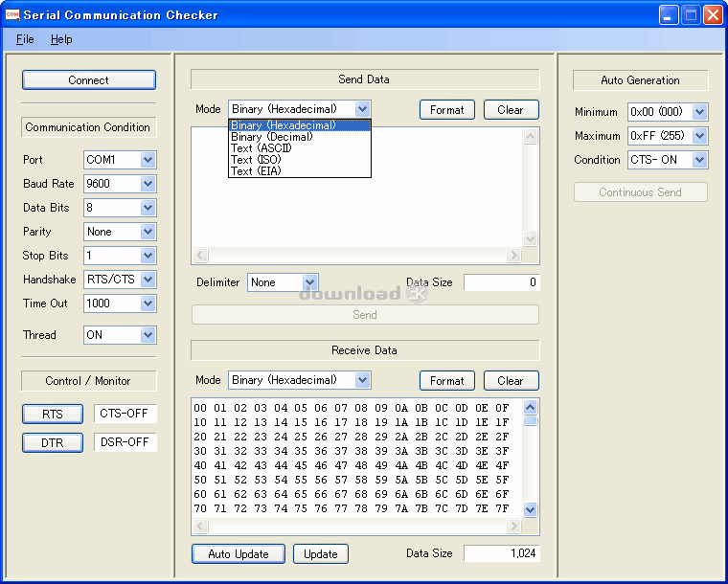The height and width of the screenshot is (584, 728).
Task: Open the Parity dropdown set to None
Action: [120, 232]
